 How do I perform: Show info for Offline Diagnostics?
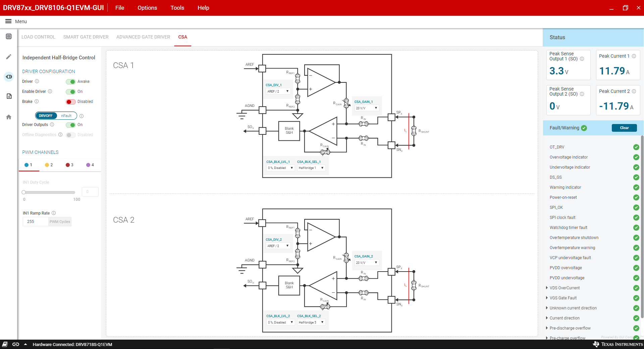pos(60,135)
